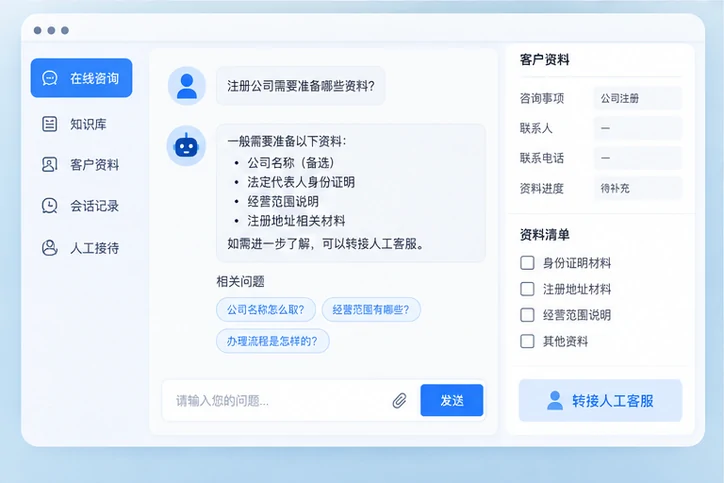
Task: Click the first window control dot
Action: [38, 30]
